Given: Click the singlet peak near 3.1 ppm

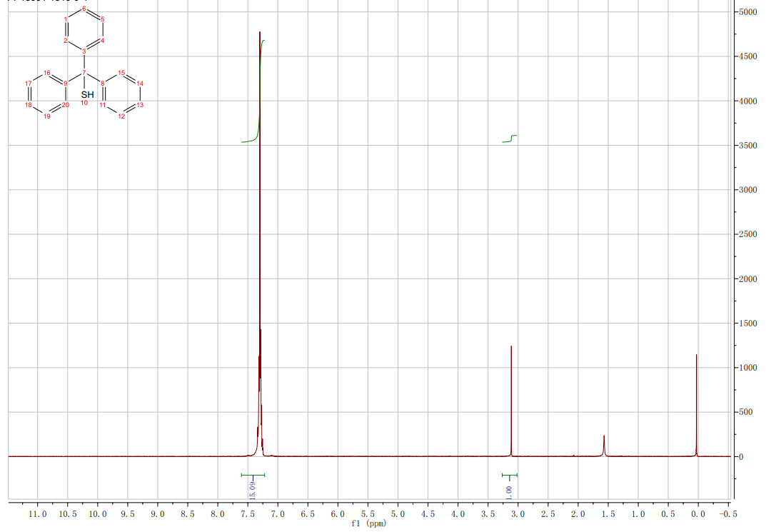Looking at the screenshot, I should pyautogui.click(x=511, y=400).
